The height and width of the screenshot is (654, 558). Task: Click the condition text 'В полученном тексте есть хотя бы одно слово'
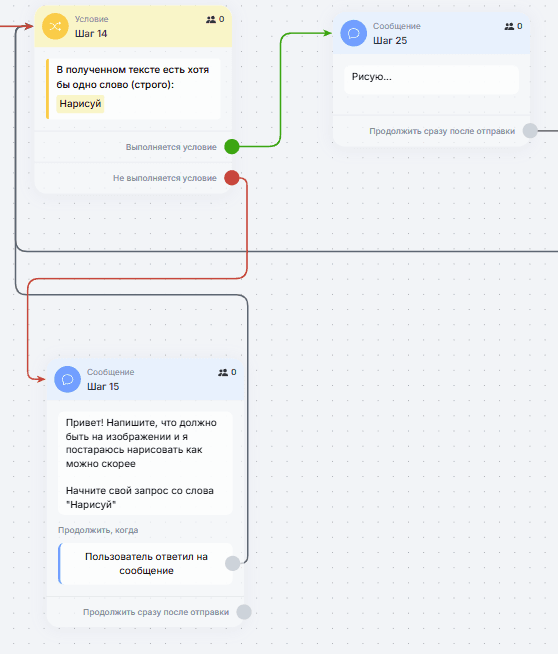(133, 77)
